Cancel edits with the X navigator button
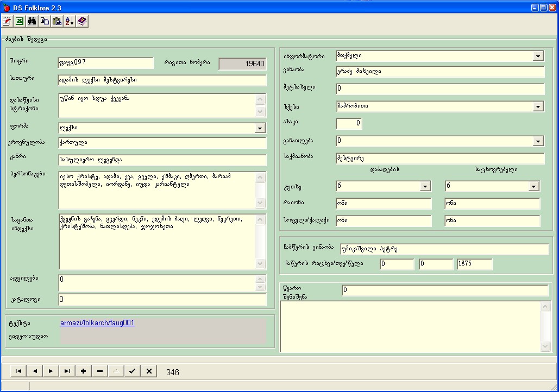The width and height of the screenshot is (559, 392). tap(149, 371)
